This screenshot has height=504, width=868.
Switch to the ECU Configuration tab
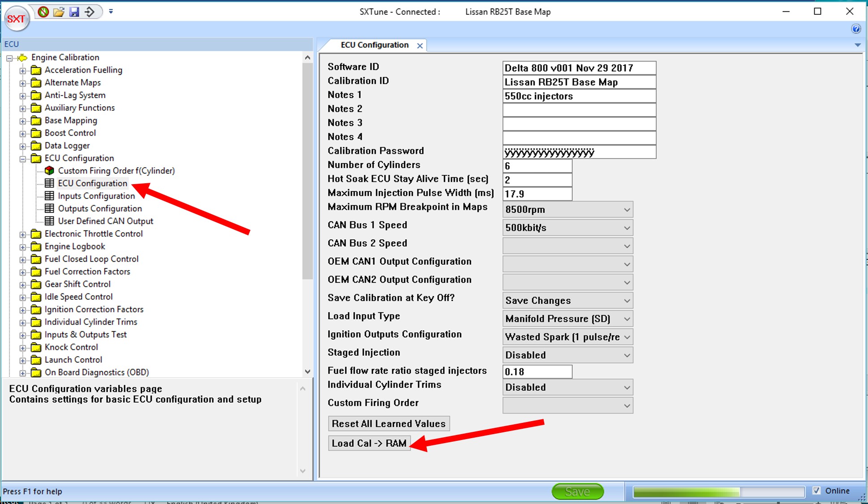point(374,45)
